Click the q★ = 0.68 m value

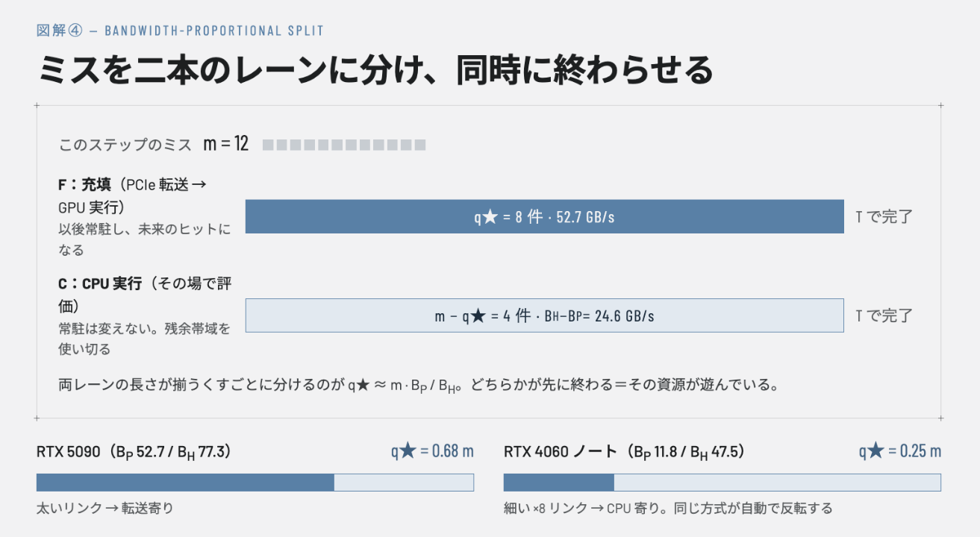pos(433,450)
